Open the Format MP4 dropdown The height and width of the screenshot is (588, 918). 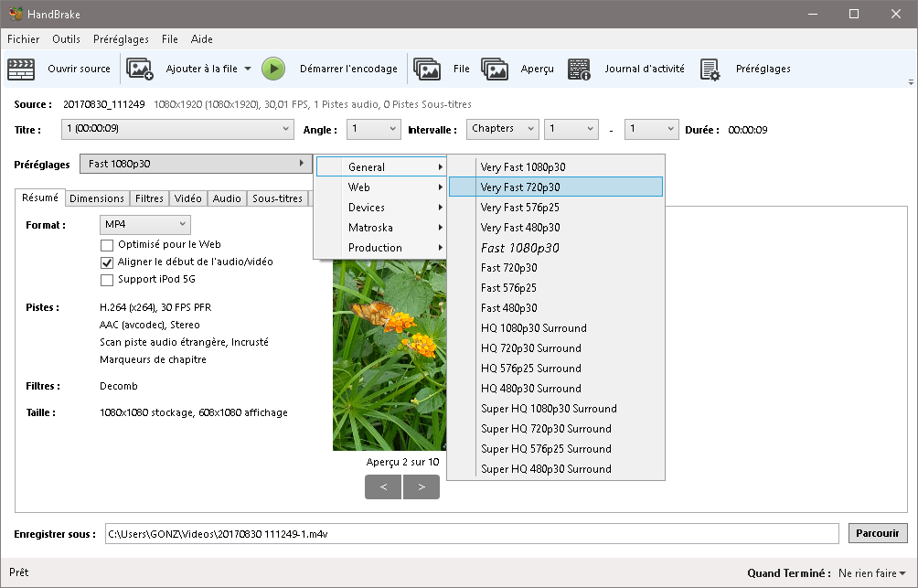pyautogui.click(x=144, y=224)
